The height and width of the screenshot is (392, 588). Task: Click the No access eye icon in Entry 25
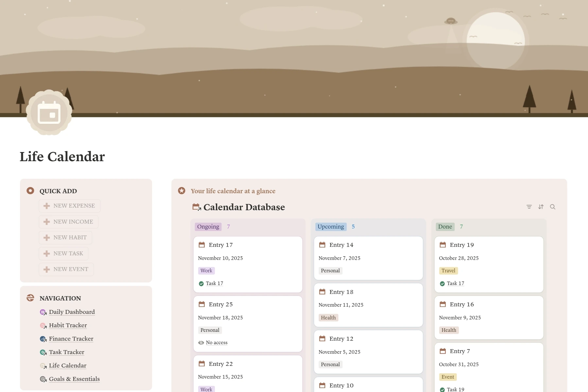[x=201, y=343]
